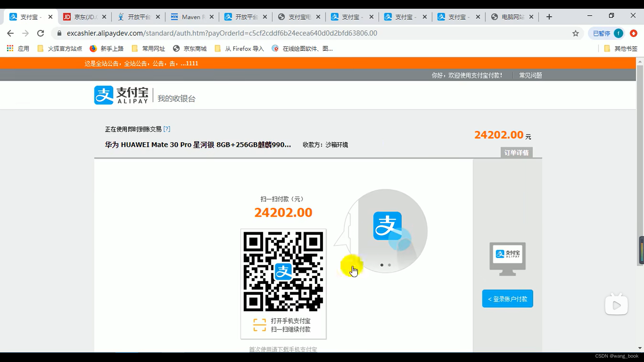Open the 常见问题 link
Image resolution: width=644 pixels, height=362 pixels.
(530, 75)
